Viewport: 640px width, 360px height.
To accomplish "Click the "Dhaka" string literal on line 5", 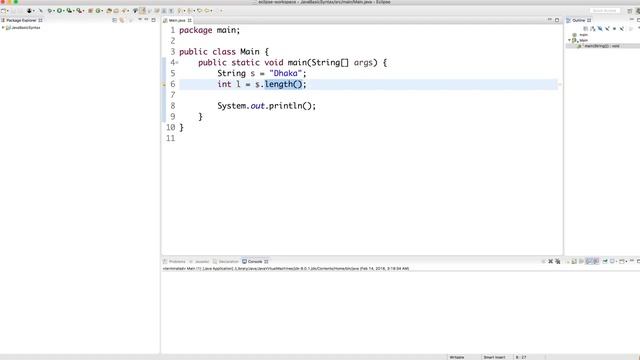I will tap(285, 73).
